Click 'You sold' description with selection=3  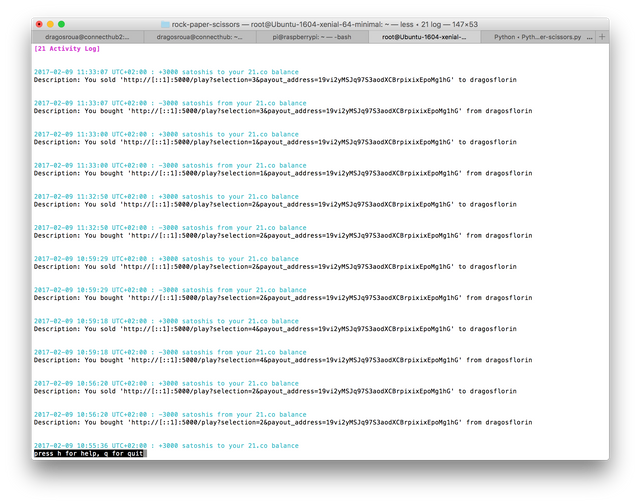[x=275, y=80]
